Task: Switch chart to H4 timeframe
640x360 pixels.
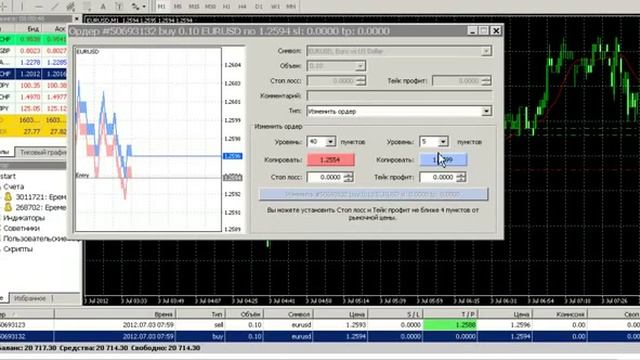Action: (x=242, y=6)
